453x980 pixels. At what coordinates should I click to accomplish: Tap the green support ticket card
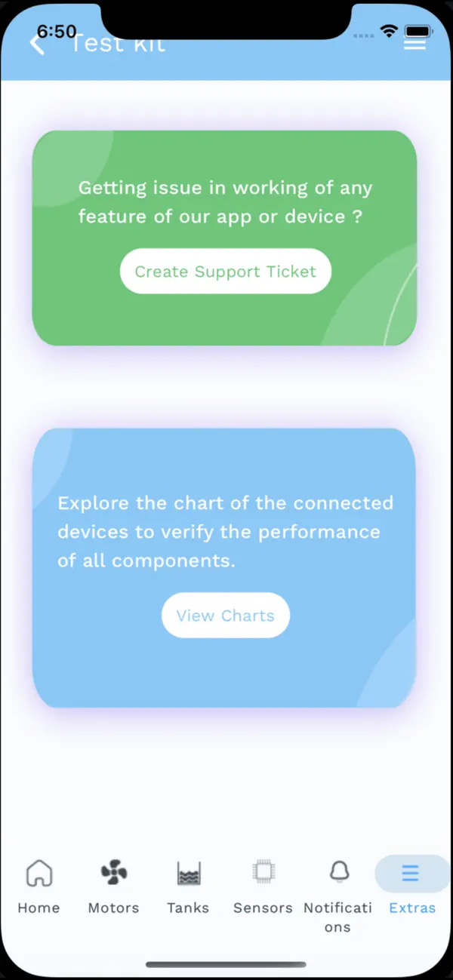pyautogui.click(x=225, y=238)
